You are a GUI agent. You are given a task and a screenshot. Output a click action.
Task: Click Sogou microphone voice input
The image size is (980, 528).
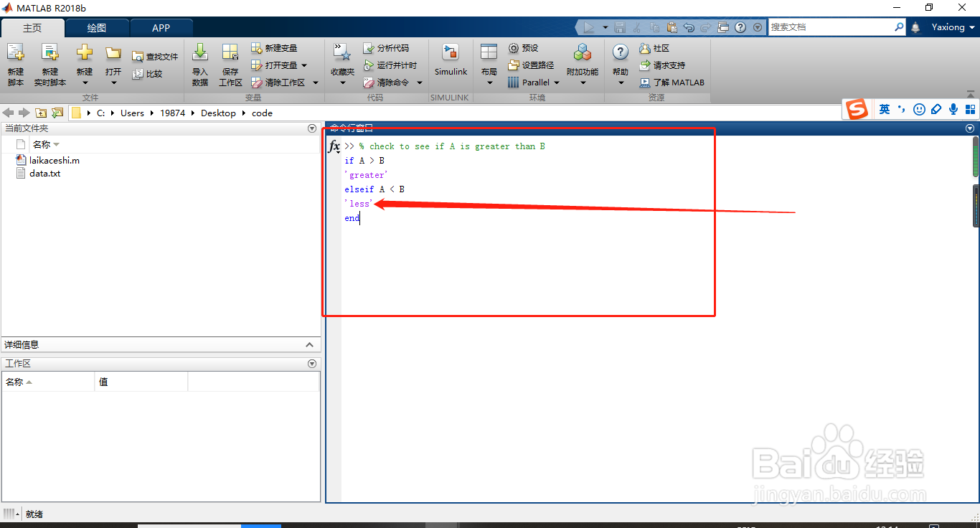[x=953, y=109]
